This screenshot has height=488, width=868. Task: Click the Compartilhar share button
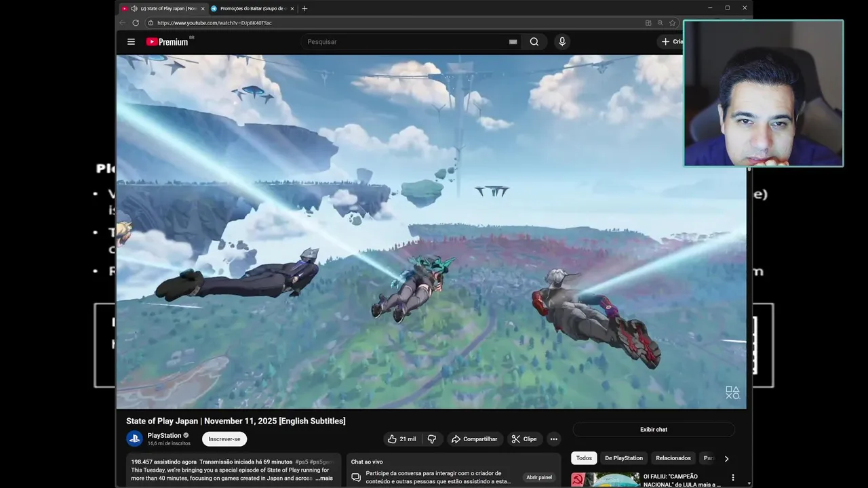click(x=475, y=439)
